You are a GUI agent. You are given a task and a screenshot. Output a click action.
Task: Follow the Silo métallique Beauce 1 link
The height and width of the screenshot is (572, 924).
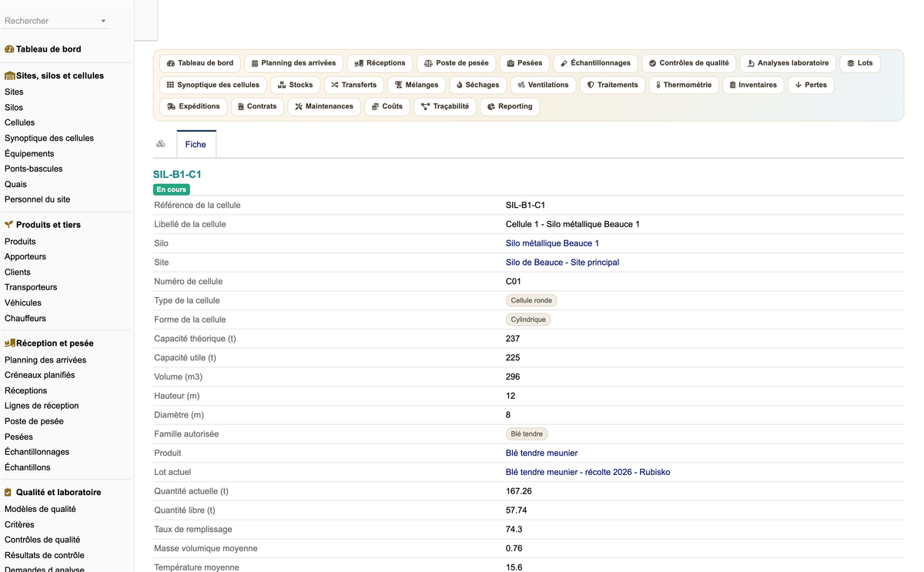click(x=552, y=243)
